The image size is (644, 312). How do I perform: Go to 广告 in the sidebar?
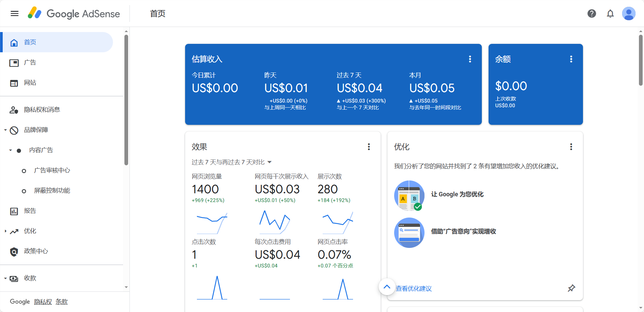coord(30,63)
